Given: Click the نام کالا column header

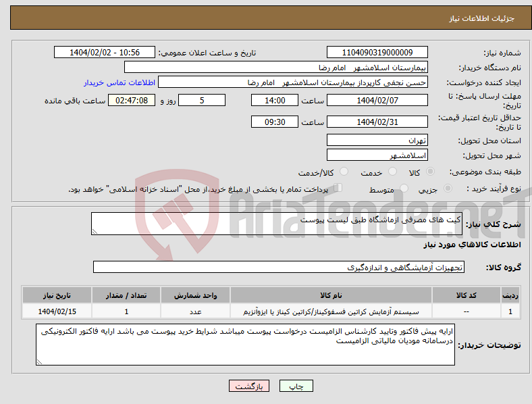Looking at the screenshot, I should tap(331, 295).
